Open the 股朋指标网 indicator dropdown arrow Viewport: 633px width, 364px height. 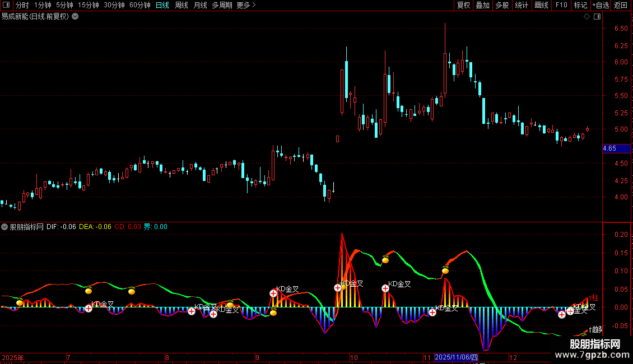5,227
